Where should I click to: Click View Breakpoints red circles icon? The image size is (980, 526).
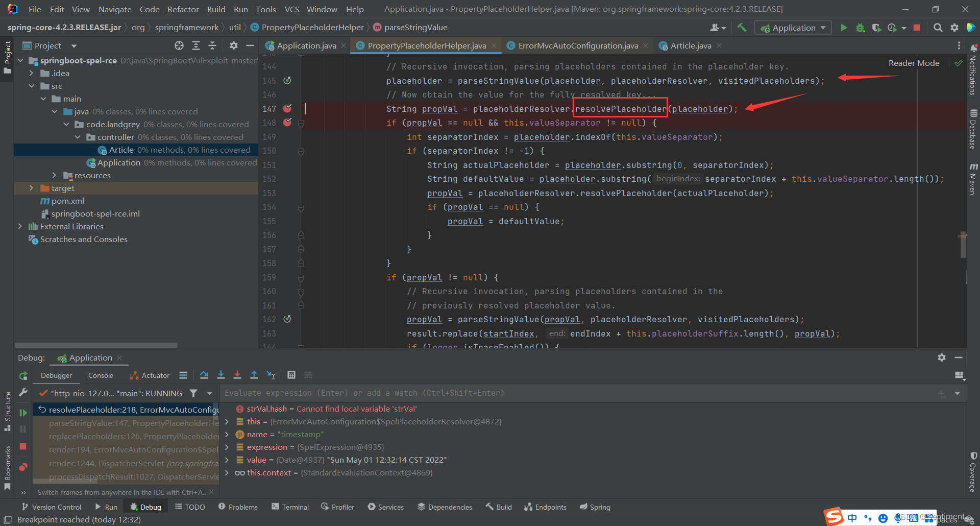coord(23,467)
